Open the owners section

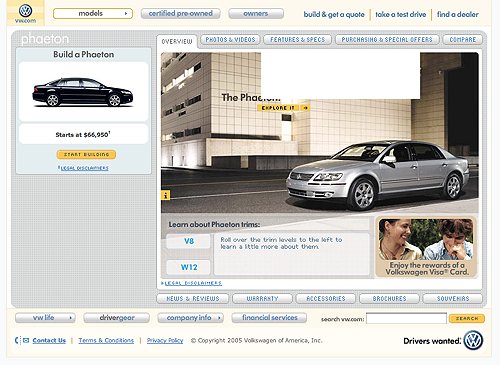(x=256, y=14)
